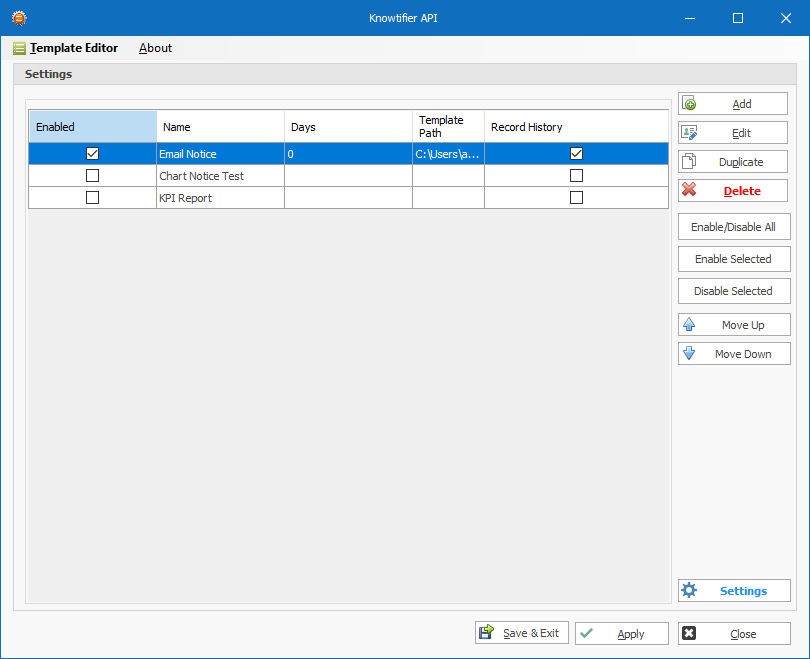Select the Email Notice name cell
This screenshot has width=810, height=659.
click(221, 154)
